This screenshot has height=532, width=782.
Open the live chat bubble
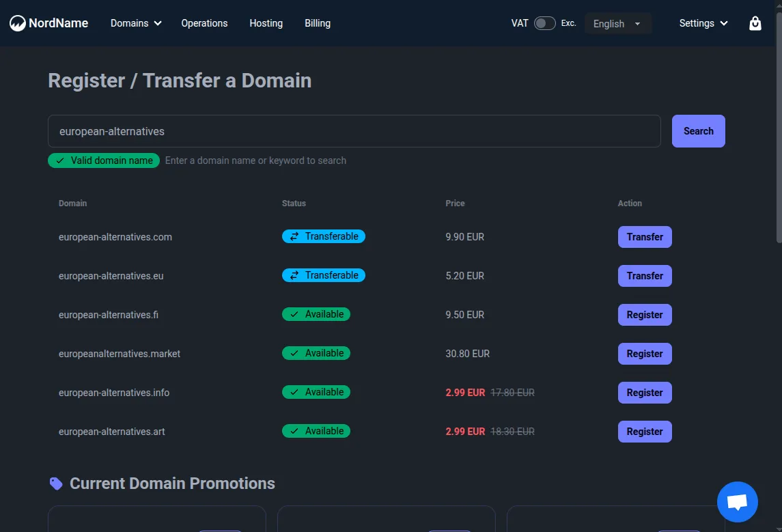737,501
